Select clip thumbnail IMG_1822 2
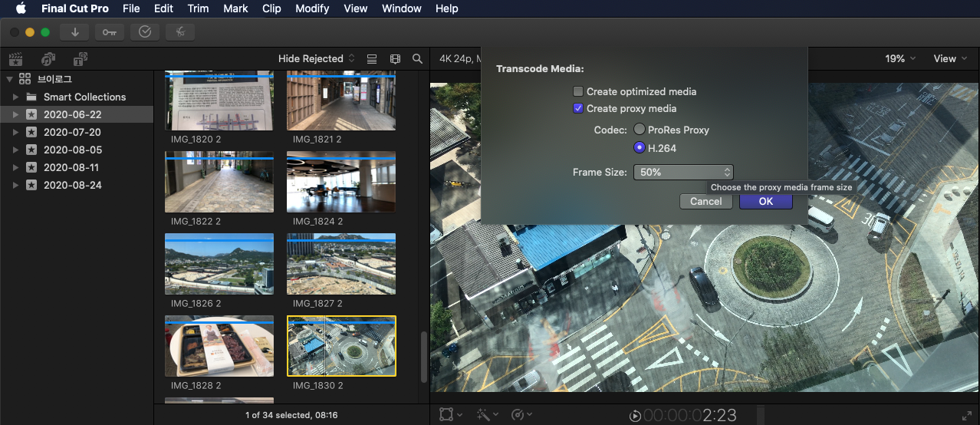980x425 pixels. (219, 181)
